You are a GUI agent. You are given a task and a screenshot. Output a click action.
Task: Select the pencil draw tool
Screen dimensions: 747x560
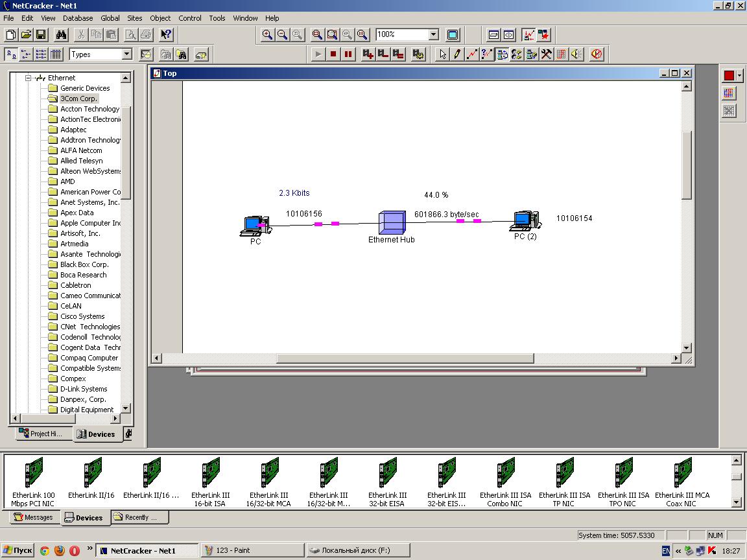pos(457,54)
